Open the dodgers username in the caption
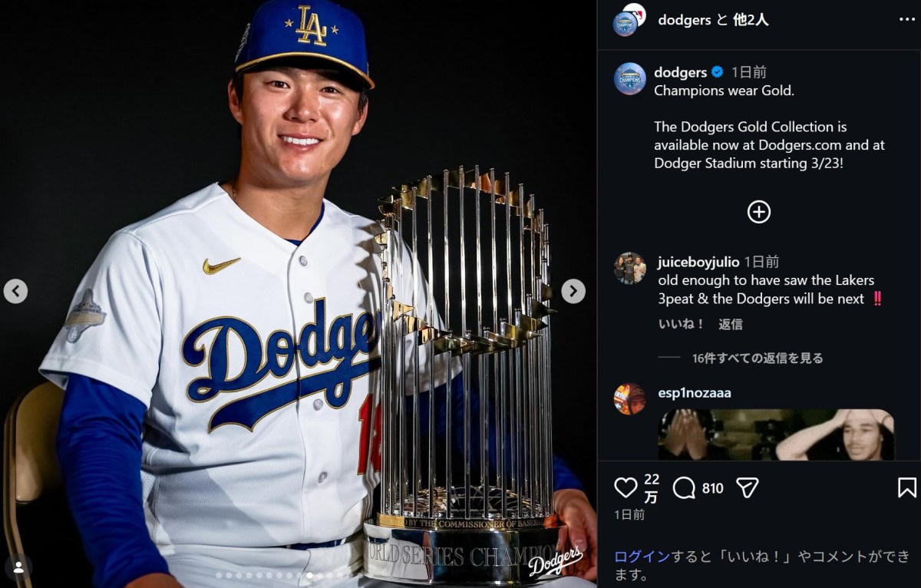Screen dimensions: 921x588 point(680,72)
